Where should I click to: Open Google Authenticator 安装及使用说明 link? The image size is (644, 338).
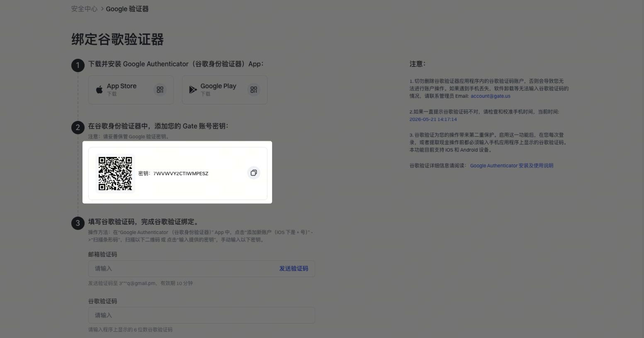(512, 166)
